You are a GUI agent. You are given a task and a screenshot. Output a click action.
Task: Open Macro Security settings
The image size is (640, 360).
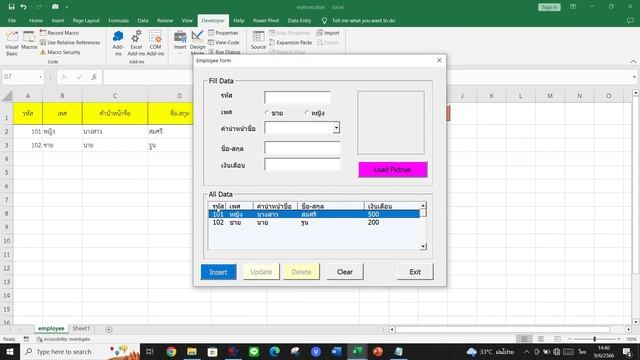click(60, 52)
